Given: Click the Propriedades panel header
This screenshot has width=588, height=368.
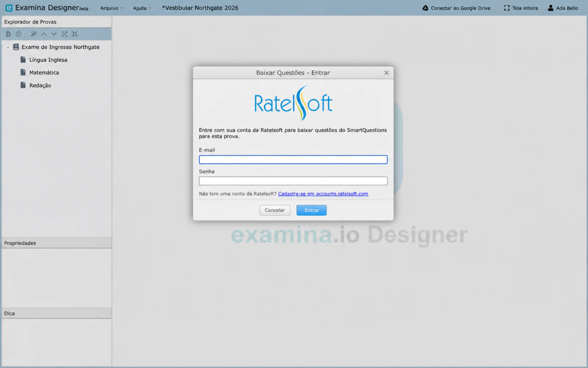Looking at the screenshot, I should pyautogui.click(x=57, y=243).
